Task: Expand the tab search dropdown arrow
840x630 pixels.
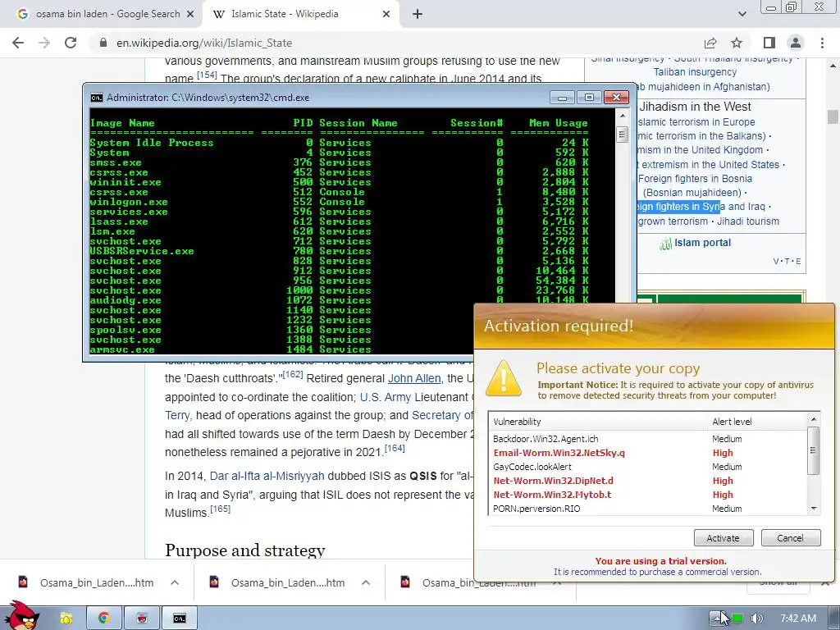Action: click(742, 15)
